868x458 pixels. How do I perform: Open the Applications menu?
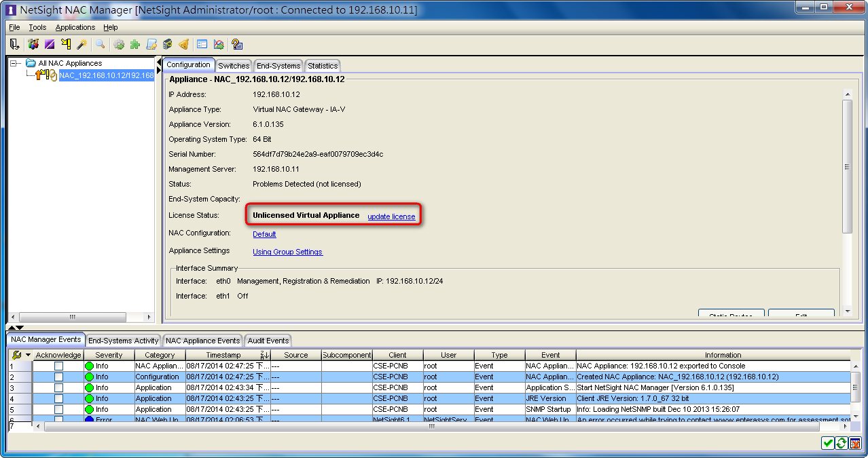pyautogui.click(x=75, y=27)
